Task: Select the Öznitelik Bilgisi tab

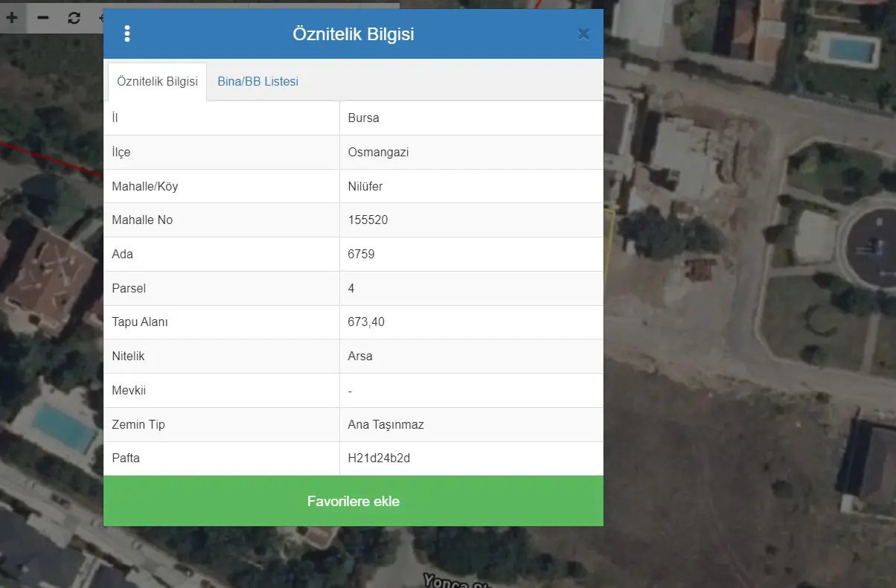Action: tap(158, 81)
